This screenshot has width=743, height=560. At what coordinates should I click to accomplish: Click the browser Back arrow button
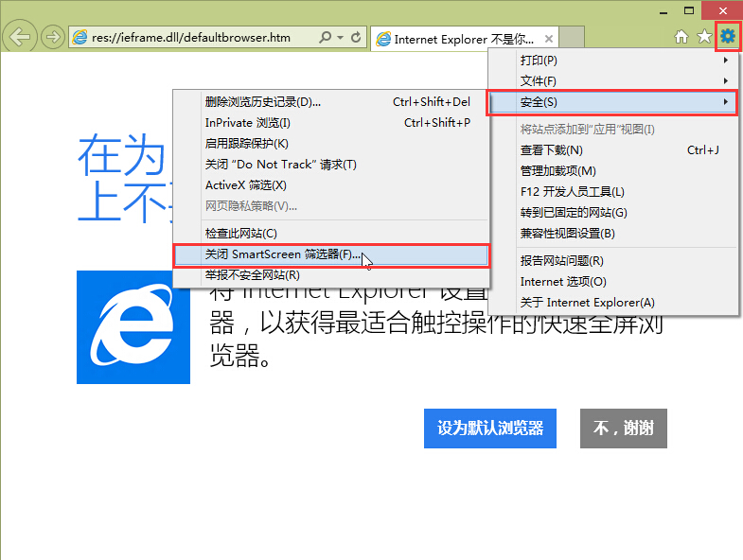(20, 37)
